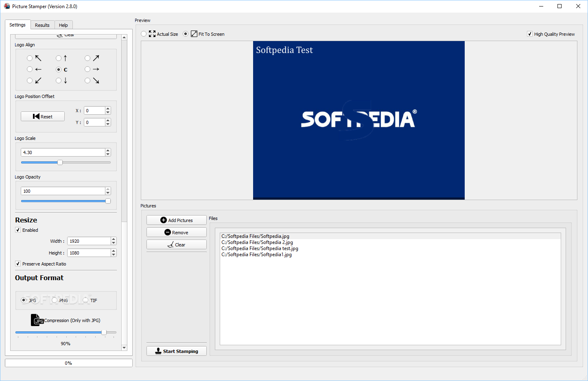Click JPG Compression slider handle
This screenshot has height=381, width=588.
104,332
